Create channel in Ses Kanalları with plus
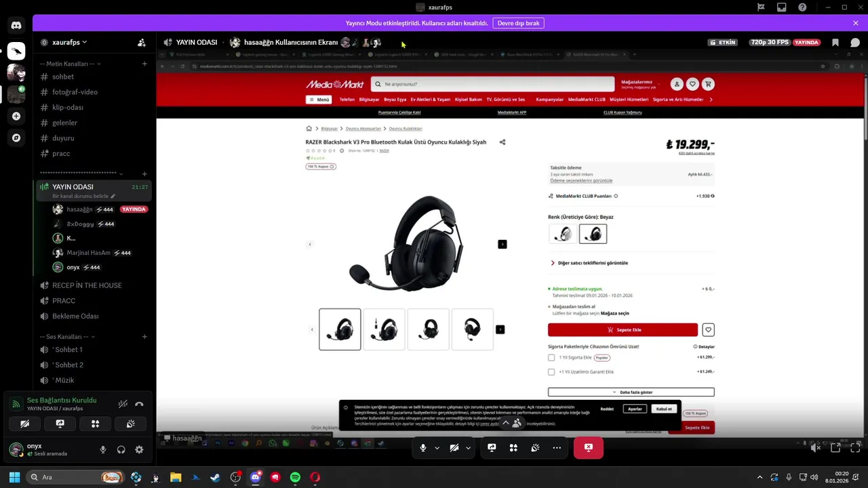868x488 pixels. pos(144,337)
